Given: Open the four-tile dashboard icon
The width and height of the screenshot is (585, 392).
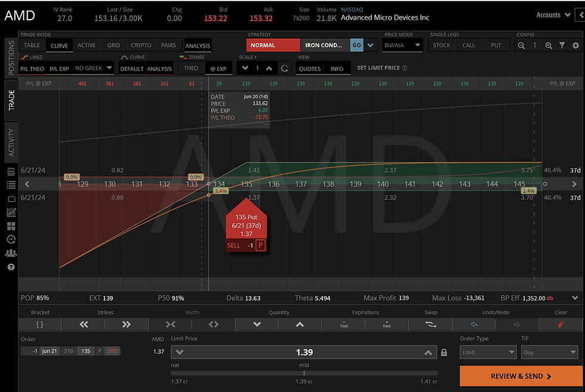Looking at the screenshot, I should tap(11, 226).
